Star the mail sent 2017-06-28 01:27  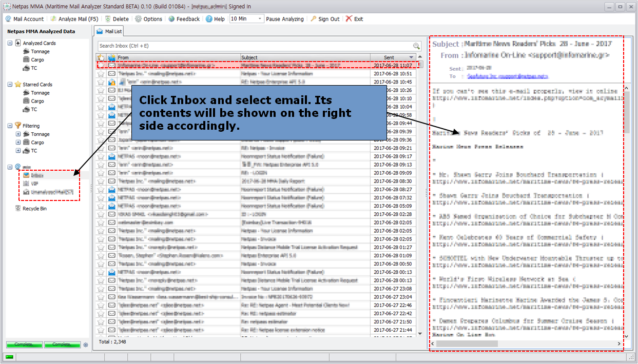101,247
